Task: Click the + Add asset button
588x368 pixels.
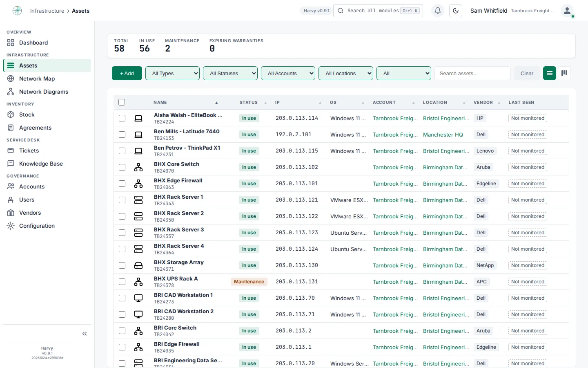Action: pyautogui.click(x=127, y=73)
